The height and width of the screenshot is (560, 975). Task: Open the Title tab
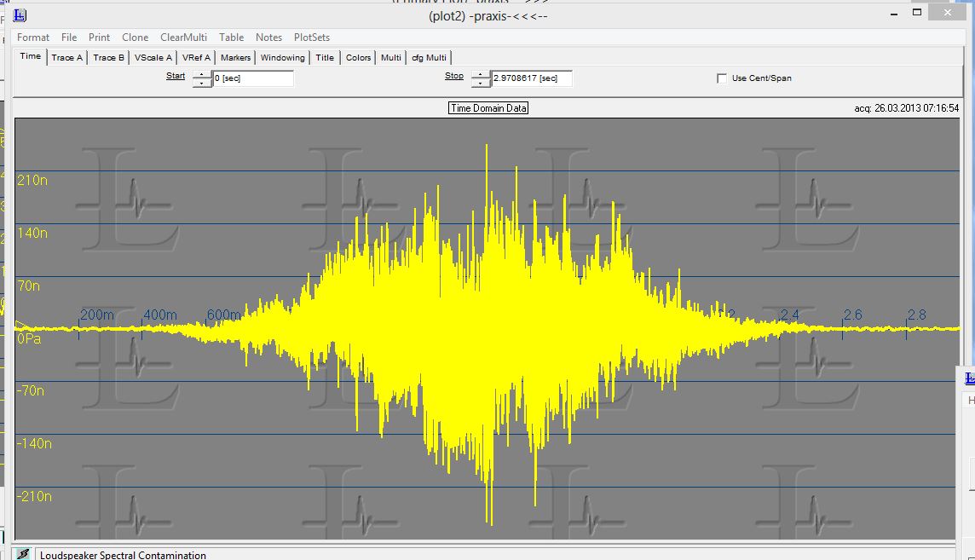(325, 57)
